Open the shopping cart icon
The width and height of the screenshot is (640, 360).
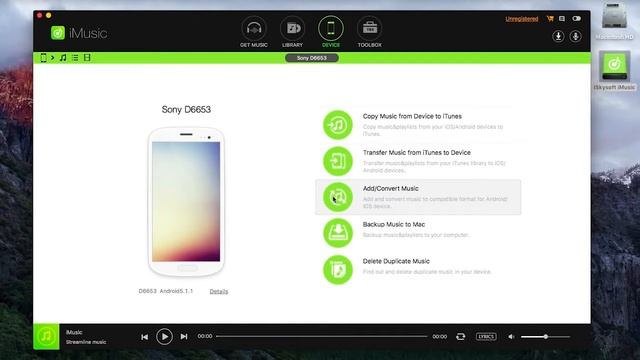550,18
